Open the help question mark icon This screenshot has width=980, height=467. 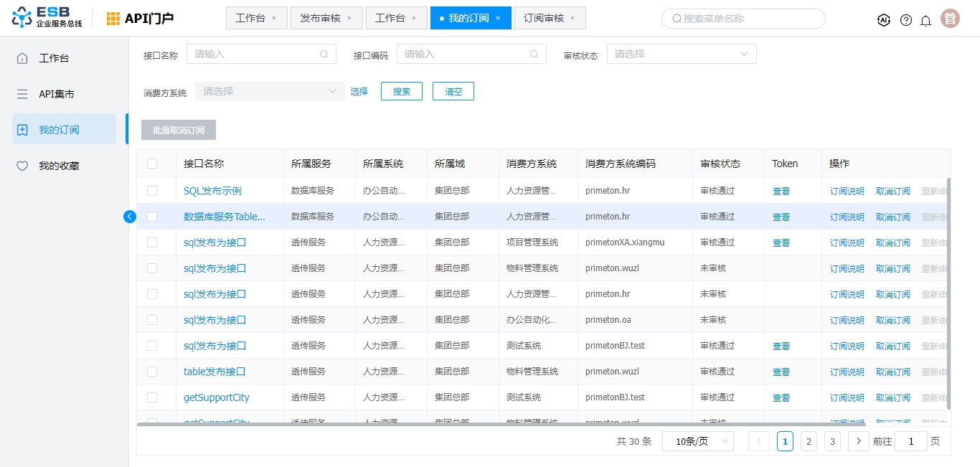click(906, 20)
